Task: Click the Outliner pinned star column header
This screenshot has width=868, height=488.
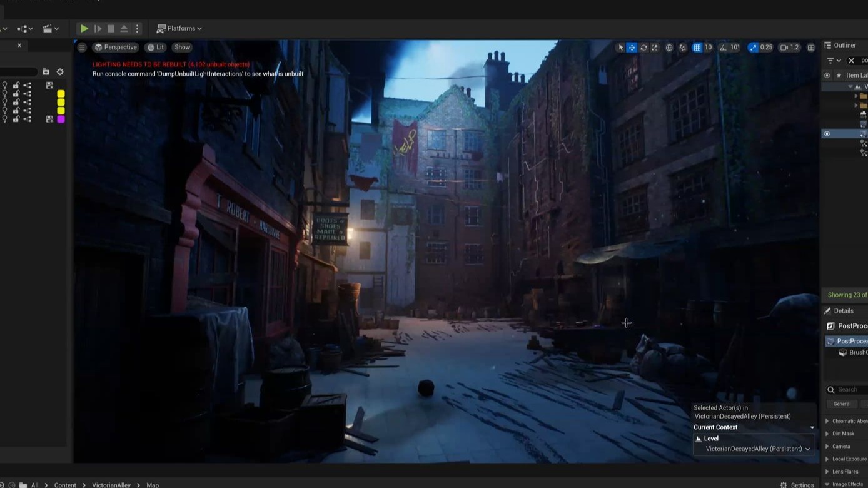Action: pos(839,76)
